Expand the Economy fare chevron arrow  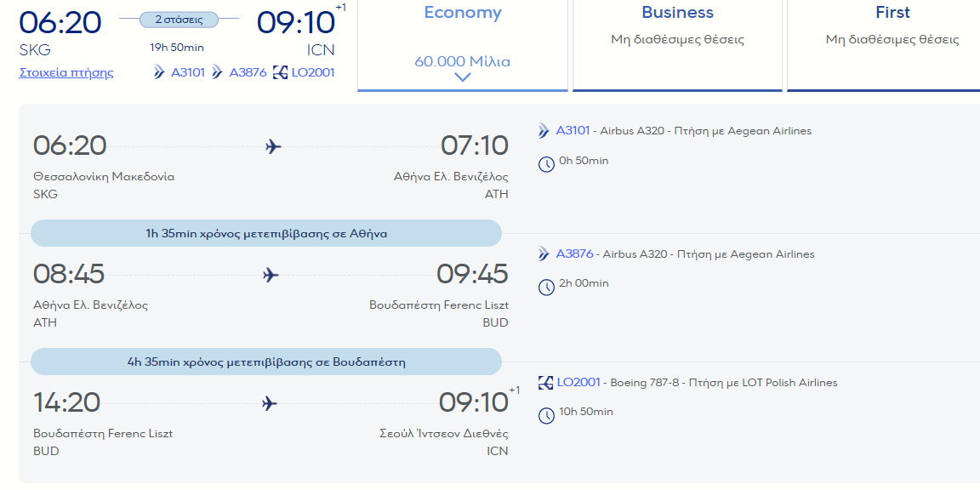(x=463, y=77)
